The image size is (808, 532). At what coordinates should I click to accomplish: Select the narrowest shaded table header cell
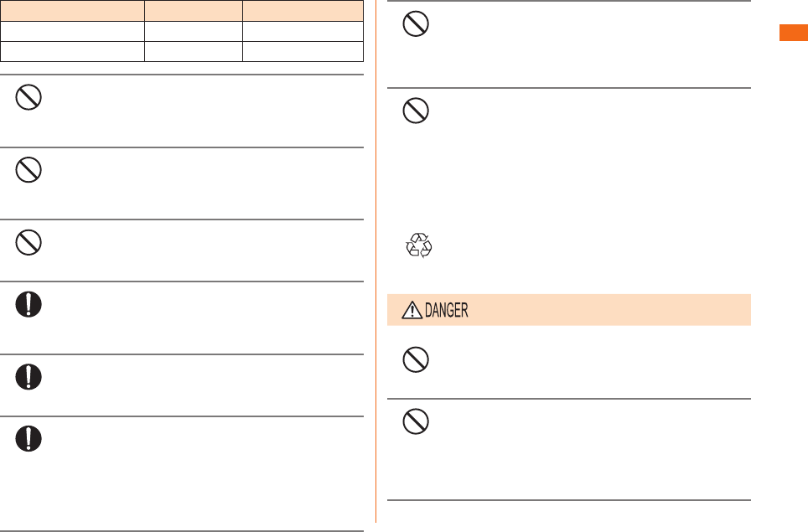[194, 11]
